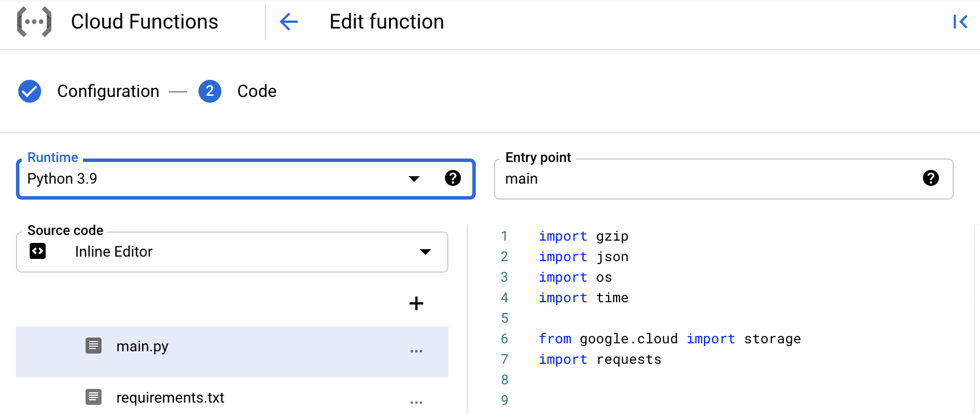Expand the Source code Inline Editor dropdown
The height and width of the screenshot is (414, 980).
(425, 252)
